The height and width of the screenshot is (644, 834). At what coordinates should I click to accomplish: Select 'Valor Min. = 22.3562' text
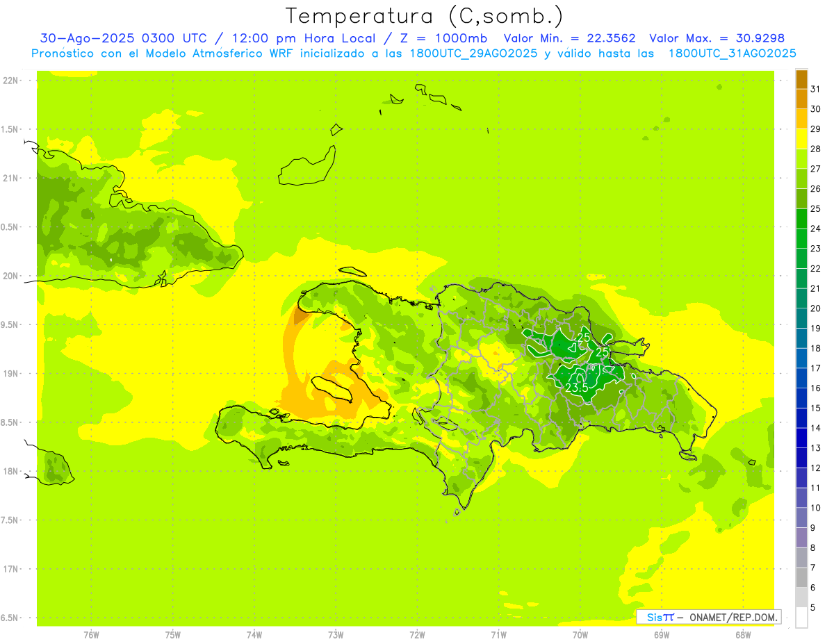click(x=569, y=38)
